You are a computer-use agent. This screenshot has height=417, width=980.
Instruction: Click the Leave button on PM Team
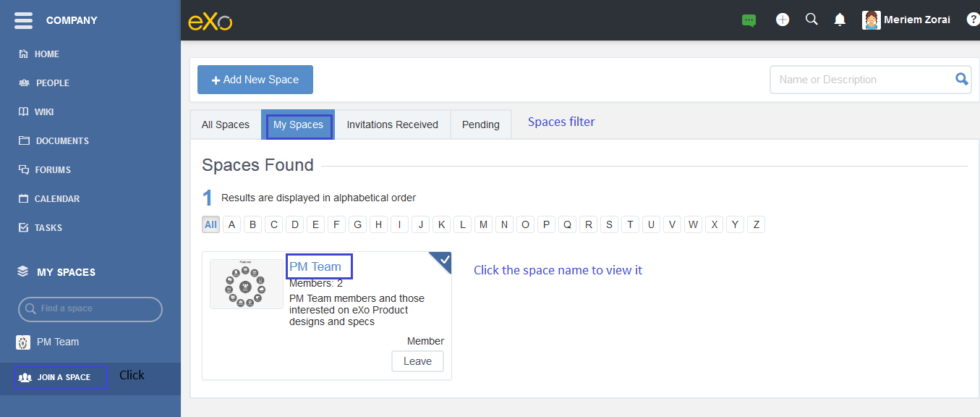[x=417, y=361]
